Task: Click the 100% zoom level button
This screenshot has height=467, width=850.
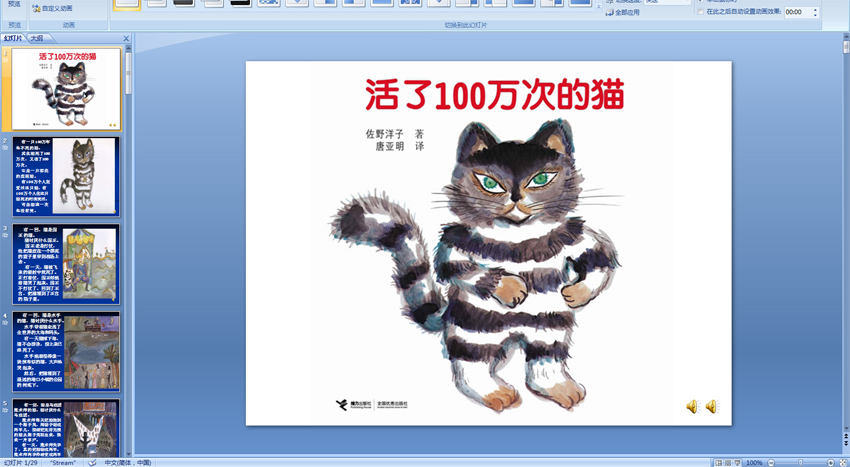Action: pyautogui.click(x=754, y=463)
